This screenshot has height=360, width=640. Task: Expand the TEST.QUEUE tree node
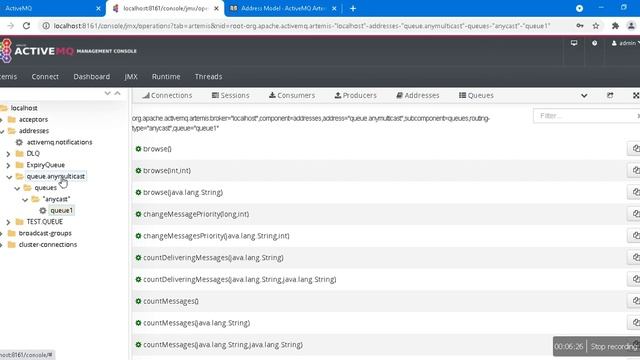(8, 222)
